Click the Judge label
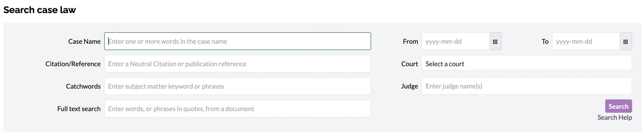Image resolution: width=644 pixels, height=138 pixels. click(x=409, y=86)
